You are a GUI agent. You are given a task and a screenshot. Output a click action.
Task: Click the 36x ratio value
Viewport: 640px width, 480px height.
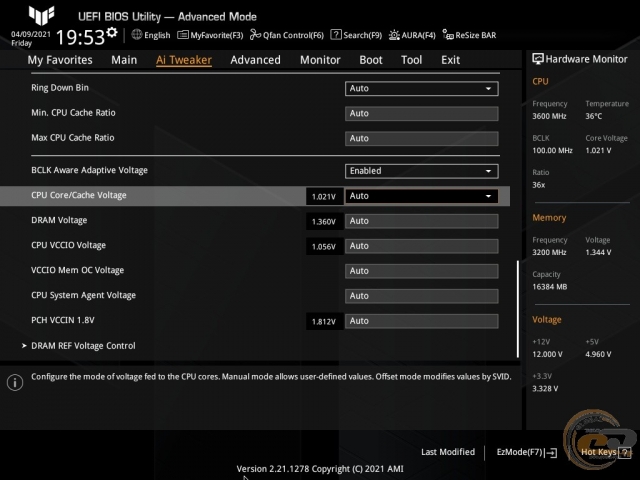click(539, 185)
